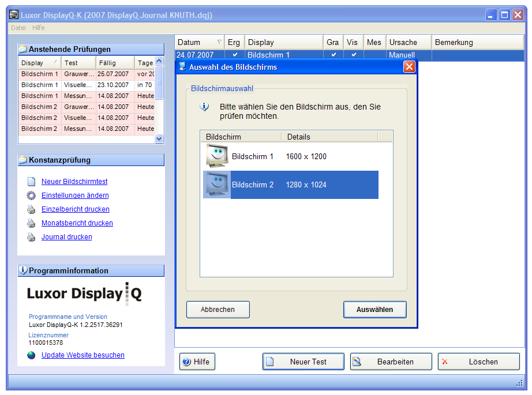Viewport: 532px width, 395px height.
Task: Open the Monatsbericht drucken link
Action: [77, 223]
